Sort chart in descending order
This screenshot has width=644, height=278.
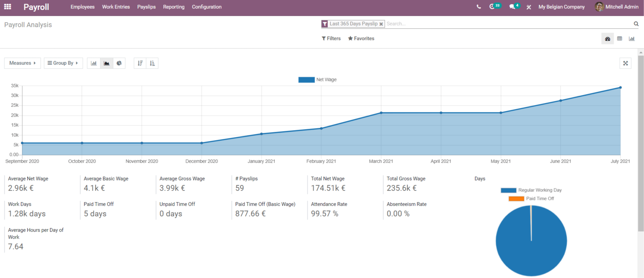[x=140, y=63]
